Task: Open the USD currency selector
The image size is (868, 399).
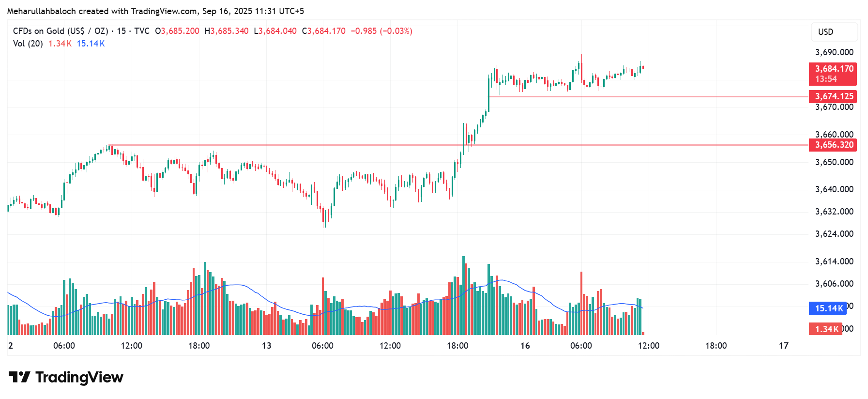Action: pos(834,32)
